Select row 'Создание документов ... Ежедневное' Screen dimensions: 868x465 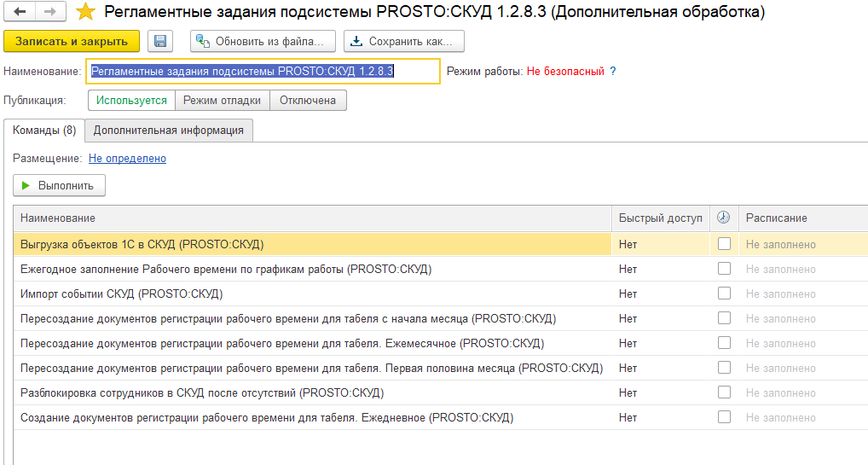[x=313, y=418]
